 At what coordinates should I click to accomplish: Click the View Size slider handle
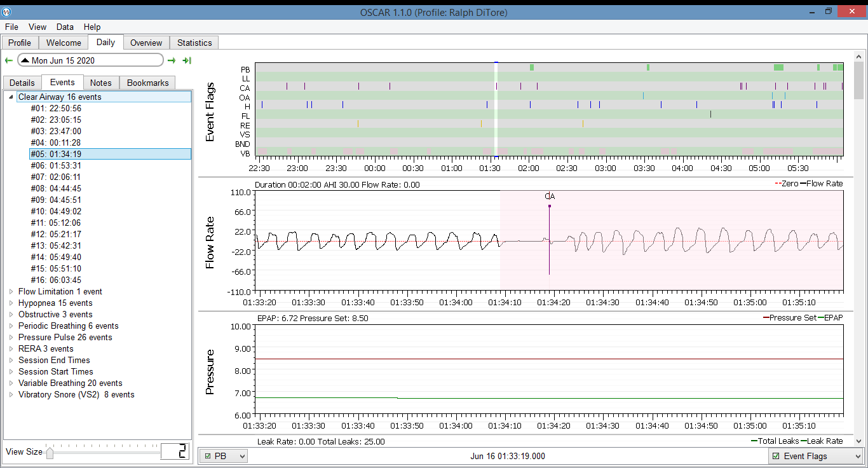tap(50, 452)
